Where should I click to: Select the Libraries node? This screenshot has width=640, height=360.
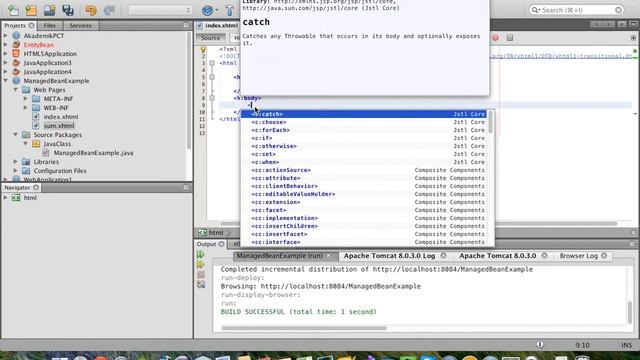pyautogui.click(x=46, y=162)
